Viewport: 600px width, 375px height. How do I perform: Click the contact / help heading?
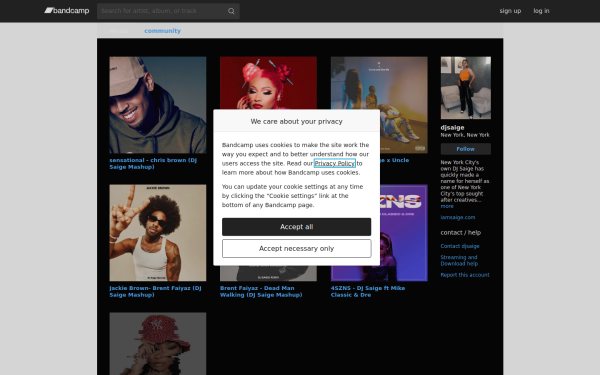point(460,233)
